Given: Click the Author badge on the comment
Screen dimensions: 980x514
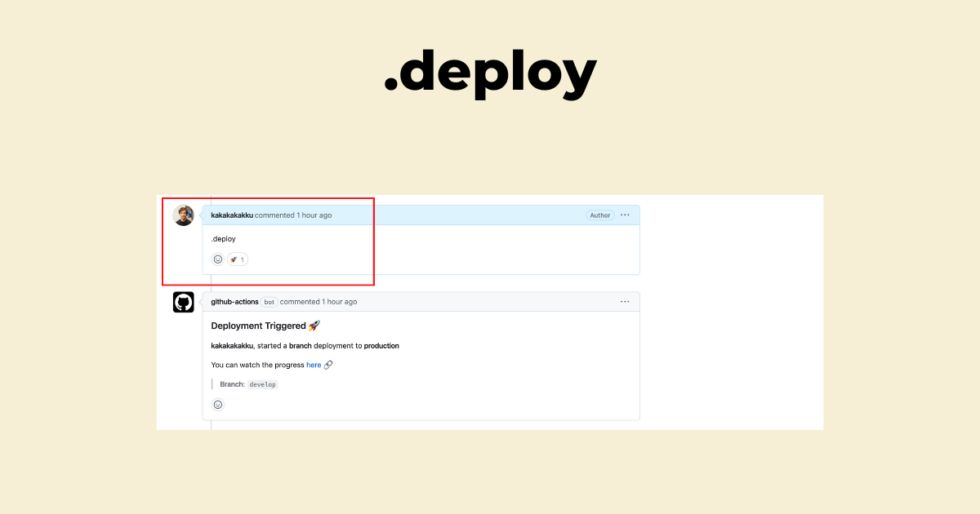Looking at the screenshot, I should (599, 215).
